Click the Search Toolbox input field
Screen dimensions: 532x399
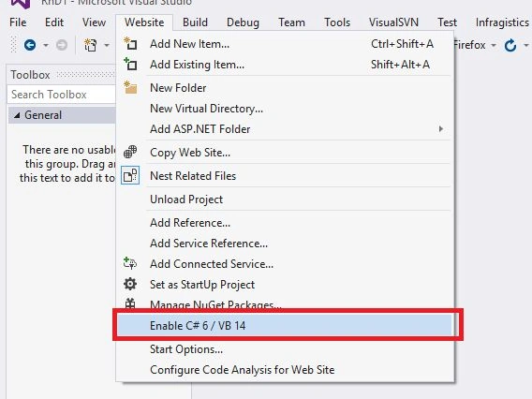[x=62, y=95]
